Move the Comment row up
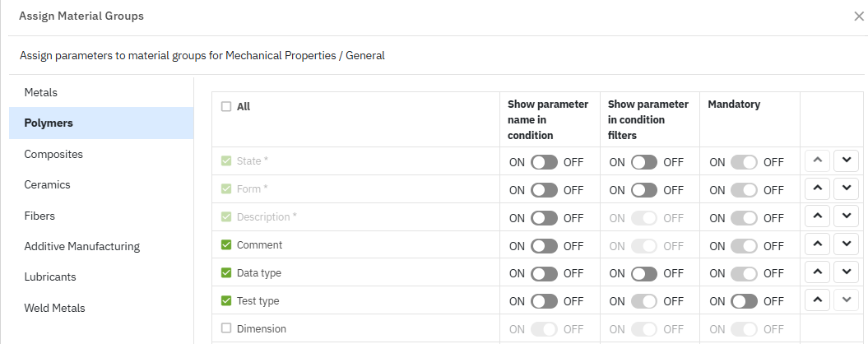 tap(816, 244)
